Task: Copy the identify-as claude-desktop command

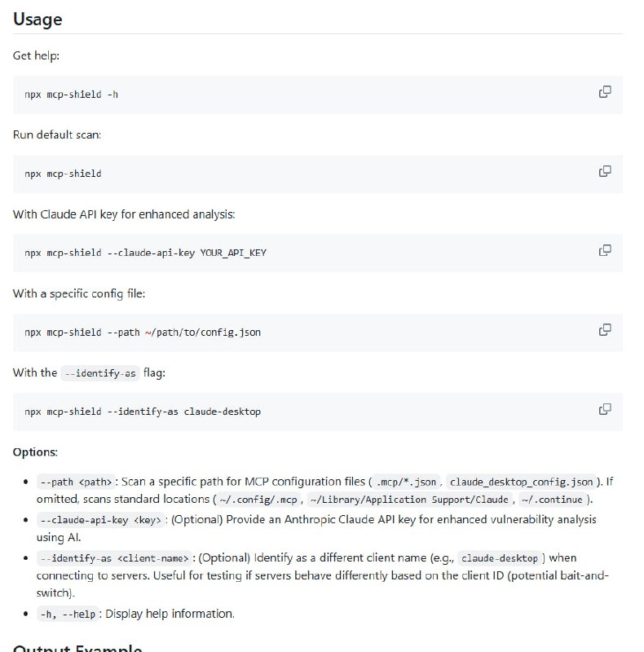Action: pyautogui.click(x=605, y=409)
